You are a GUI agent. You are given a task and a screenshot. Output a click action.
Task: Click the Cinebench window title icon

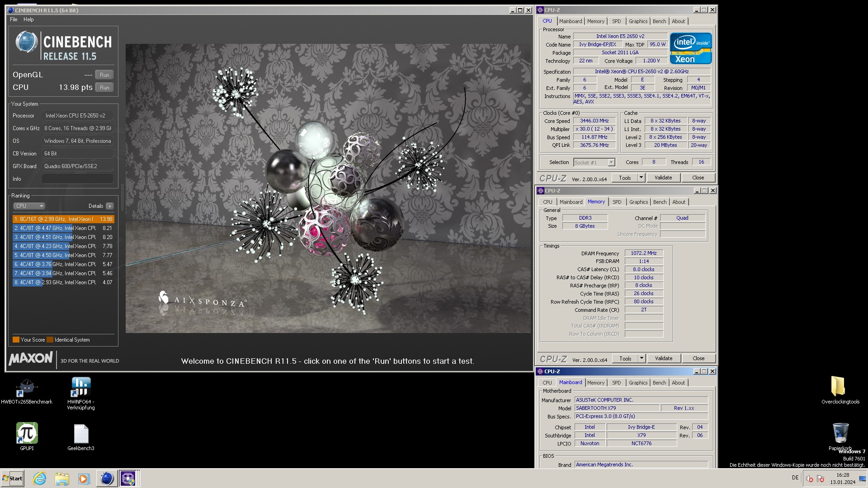click(10, 10)
